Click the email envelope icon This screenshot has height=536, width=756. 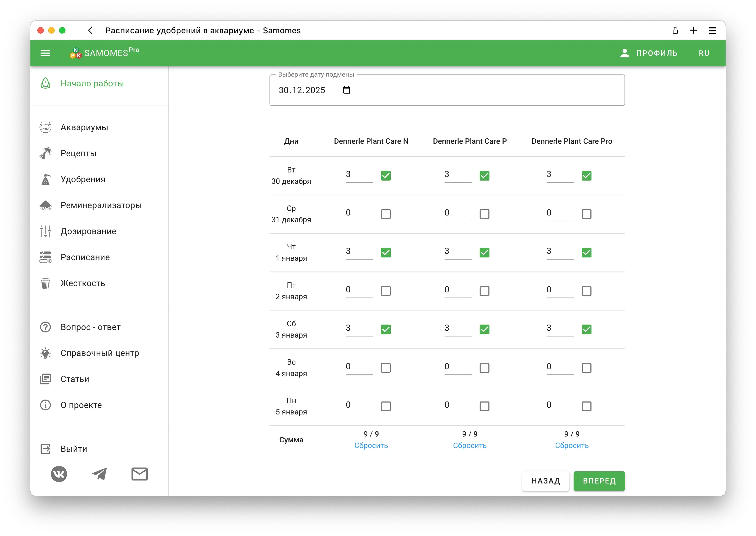pyautogui.click(x=140, y=474)
